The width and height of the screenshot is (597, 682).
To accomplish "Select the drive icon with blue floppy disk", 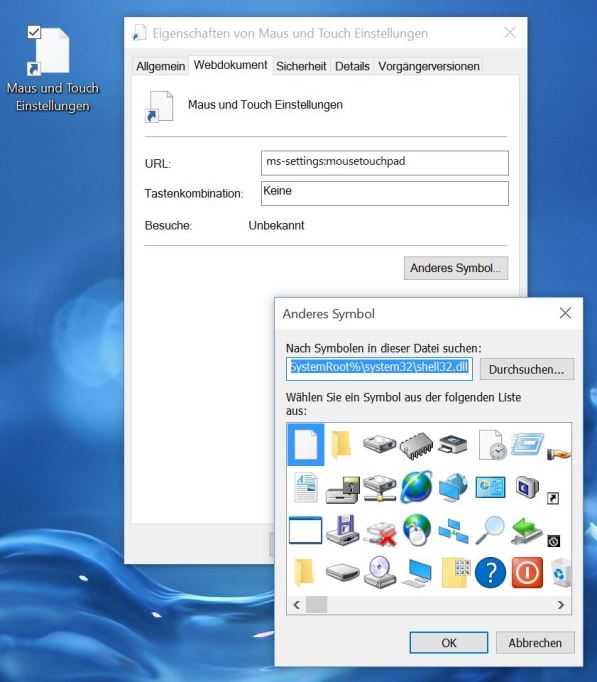I will coord(343,530).
